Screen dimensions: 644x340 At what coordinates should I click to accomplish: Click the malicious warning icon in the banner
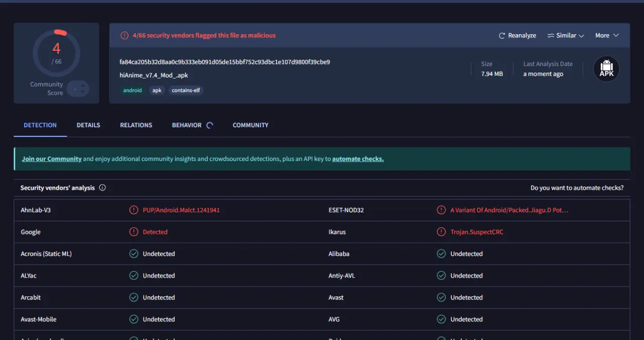(x=124, y=36)
